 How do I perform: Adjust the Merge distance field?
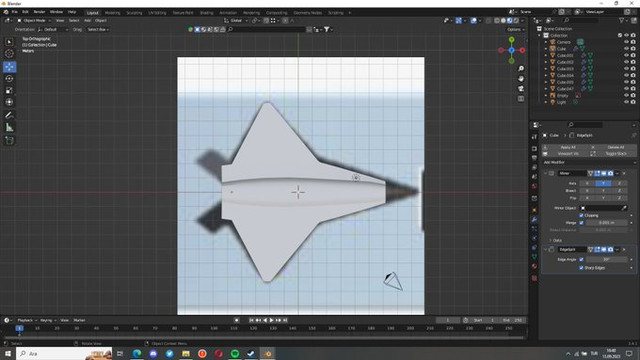(x=607, y=223)
